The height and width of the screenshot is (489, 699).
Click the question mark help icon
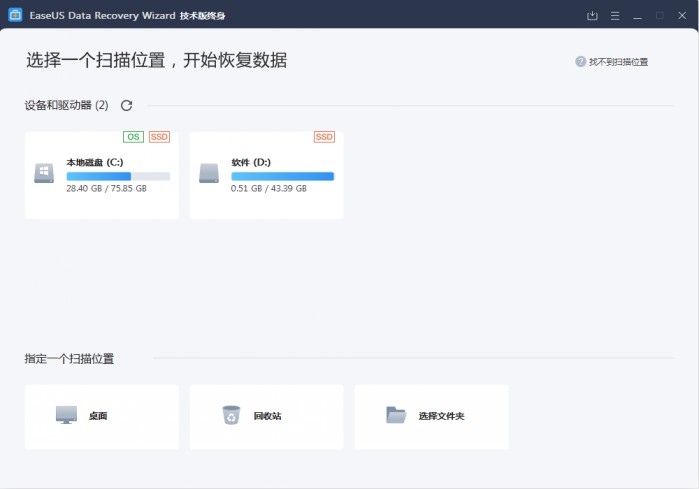pyautogui.click(x=580, y=62)
